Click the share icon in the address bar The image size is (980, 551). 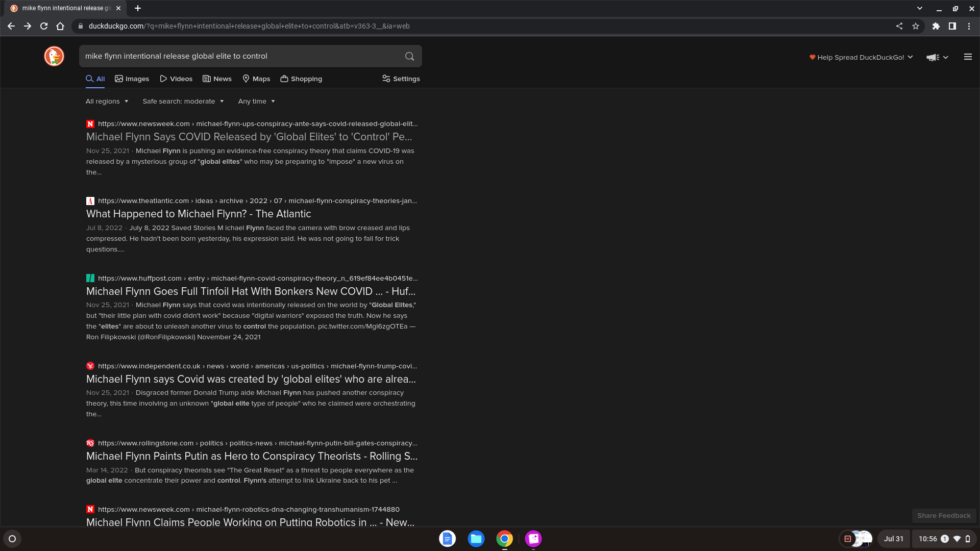(899, 26)
